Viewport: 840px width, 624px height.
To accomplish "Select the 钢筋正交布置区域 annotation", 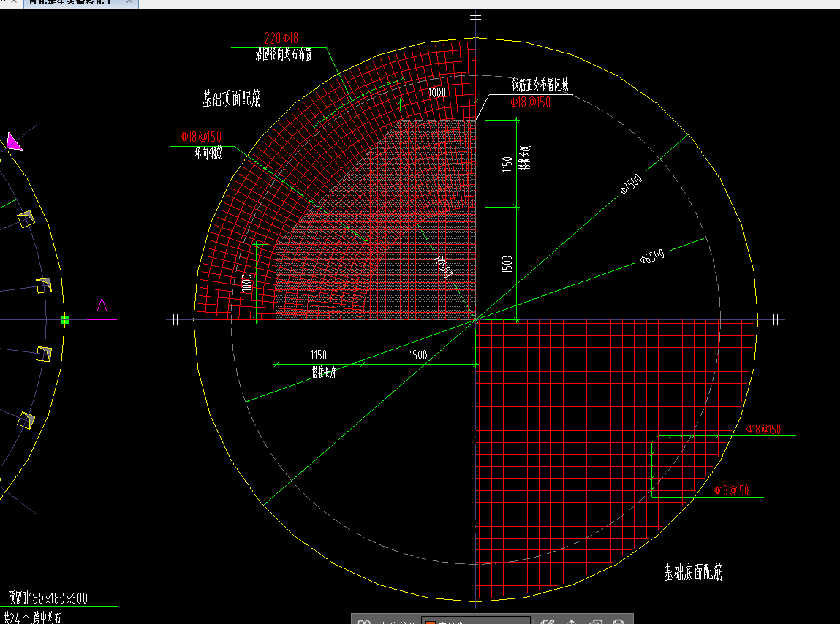I will (x=540, y=85).
